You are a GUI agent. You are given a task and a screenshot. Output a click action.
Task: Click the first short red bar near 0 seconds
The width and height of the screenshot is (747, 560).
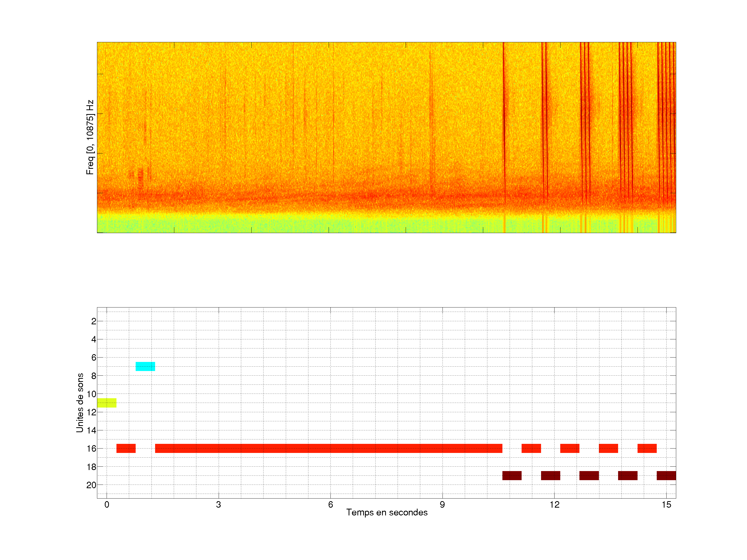pos(126,448)
